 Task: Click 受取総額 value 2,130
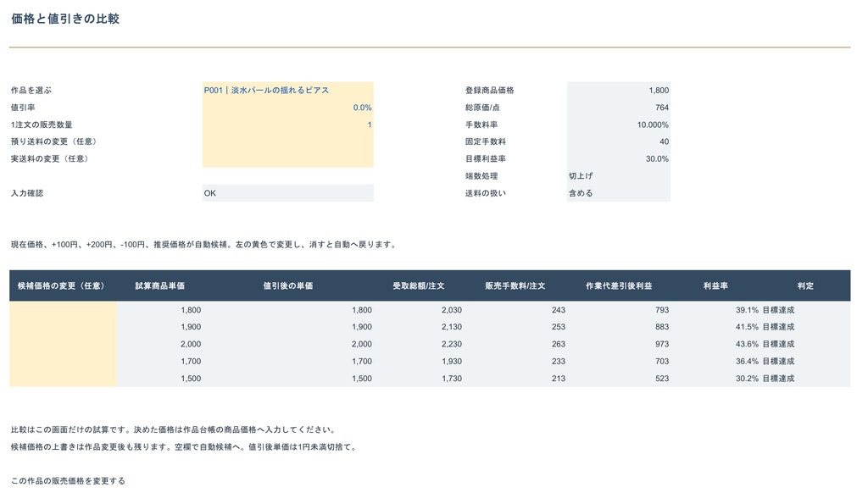coord(452,327)
